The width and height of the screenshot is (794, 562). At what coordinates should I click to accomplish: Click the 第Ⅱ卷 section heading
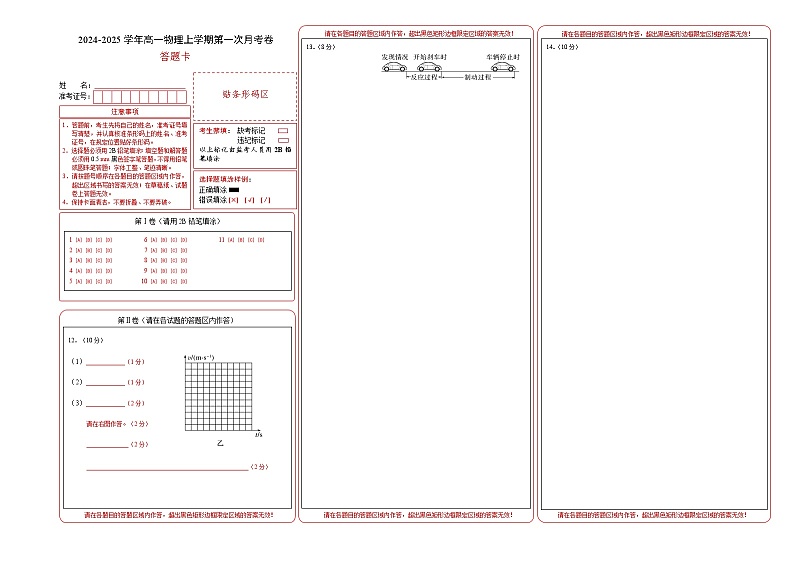coord(176,320)
